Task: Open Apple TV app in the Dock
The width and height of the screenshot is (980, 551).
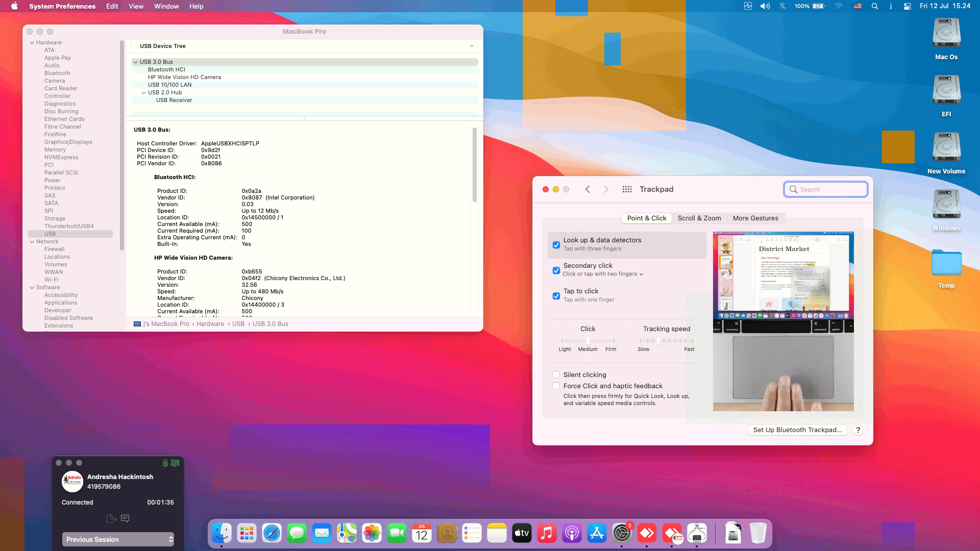Action: tap(522, 534)
